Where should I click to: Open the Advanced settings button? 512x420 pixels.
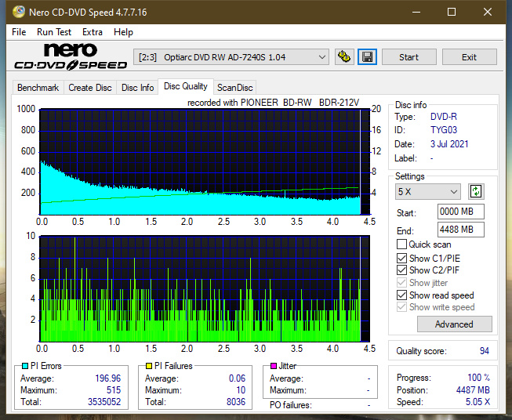tap(454, 324)
